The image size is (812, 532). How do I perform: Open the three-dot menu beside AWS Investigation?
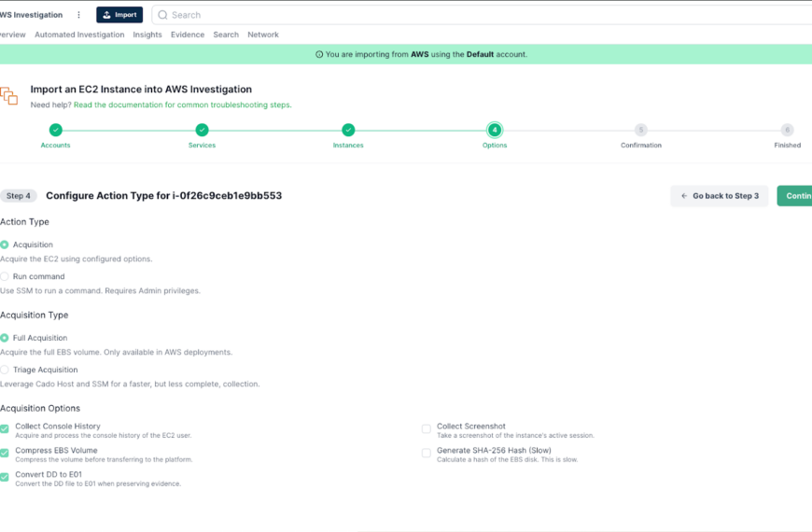[x=78, y=15]
